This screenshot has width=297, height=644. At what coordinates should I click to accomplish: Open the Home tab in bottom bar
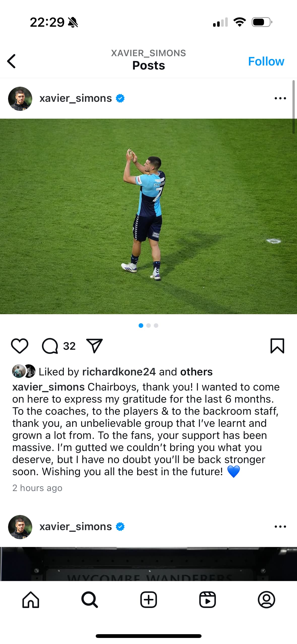[31, 600]
